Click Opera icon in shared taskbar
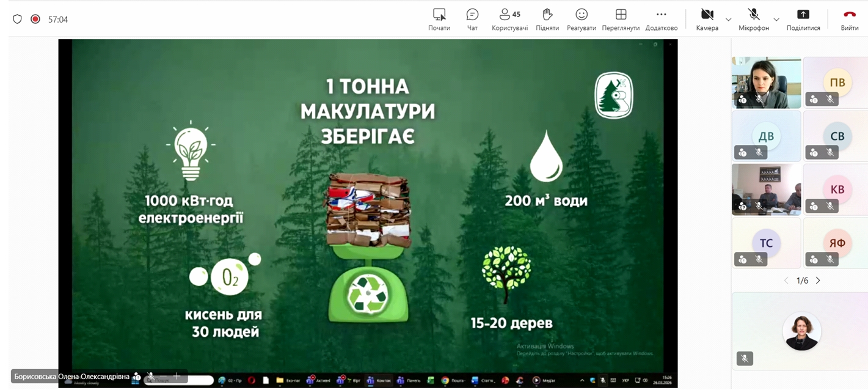 251,380
